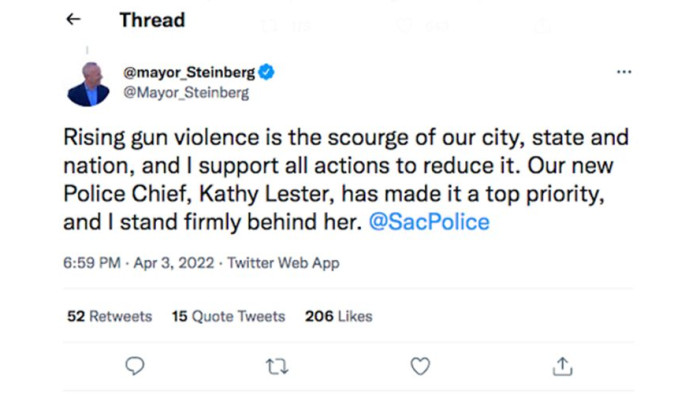
Task: Open the three-dot more options menu
Action: [x=624, y=72]
